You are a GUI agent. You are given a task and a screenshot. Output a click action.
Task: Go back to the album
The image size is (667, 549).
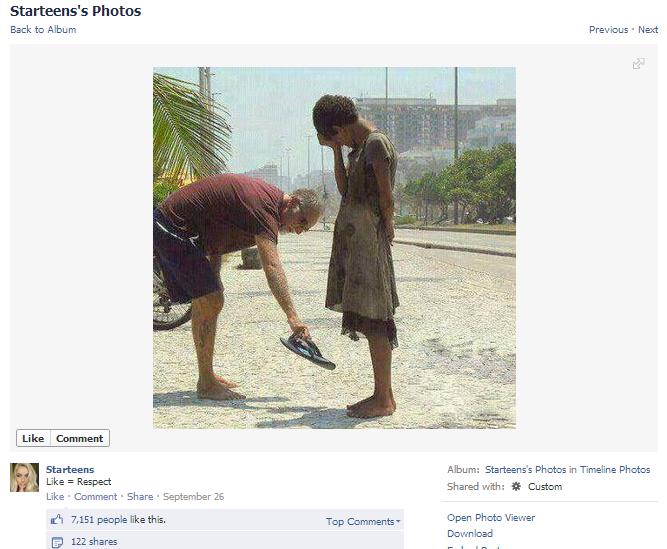click(x=43, y=29)
